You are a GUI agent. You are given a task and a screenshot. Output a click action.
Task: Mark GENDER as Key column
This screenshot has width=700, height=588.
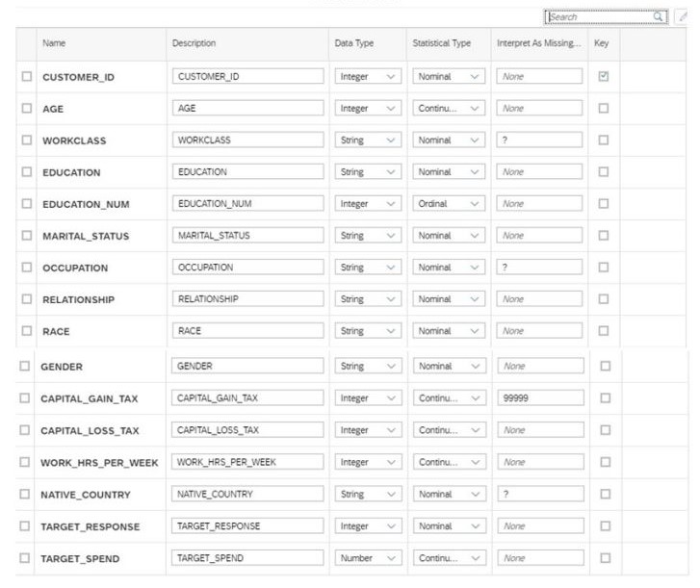605,367
